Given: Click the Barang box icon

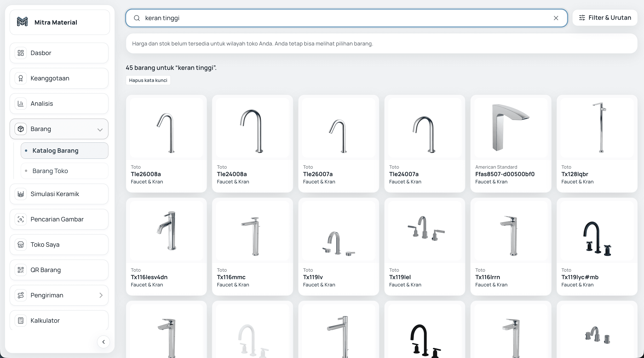Looking at the screenshot, I should coord(21,129).
